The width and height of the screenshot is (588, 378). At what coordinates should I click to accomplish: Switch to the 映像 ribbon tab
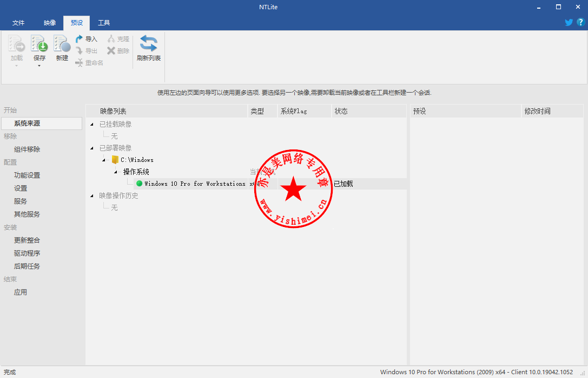click(x=50, y=23)
